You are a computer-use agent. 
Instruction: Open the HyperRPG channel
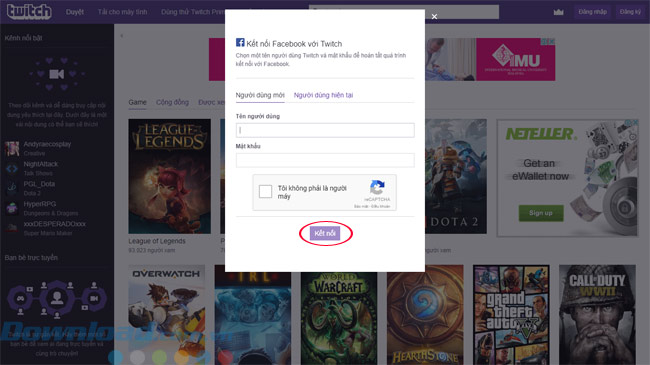pyautogui.click(x=39, y=204)
